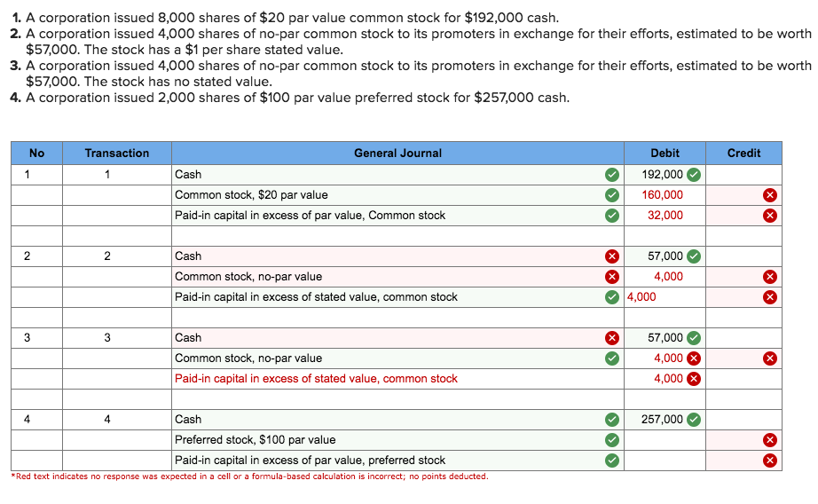Click red X in credit cell of Common stock $20 par row

coord(769,195)
